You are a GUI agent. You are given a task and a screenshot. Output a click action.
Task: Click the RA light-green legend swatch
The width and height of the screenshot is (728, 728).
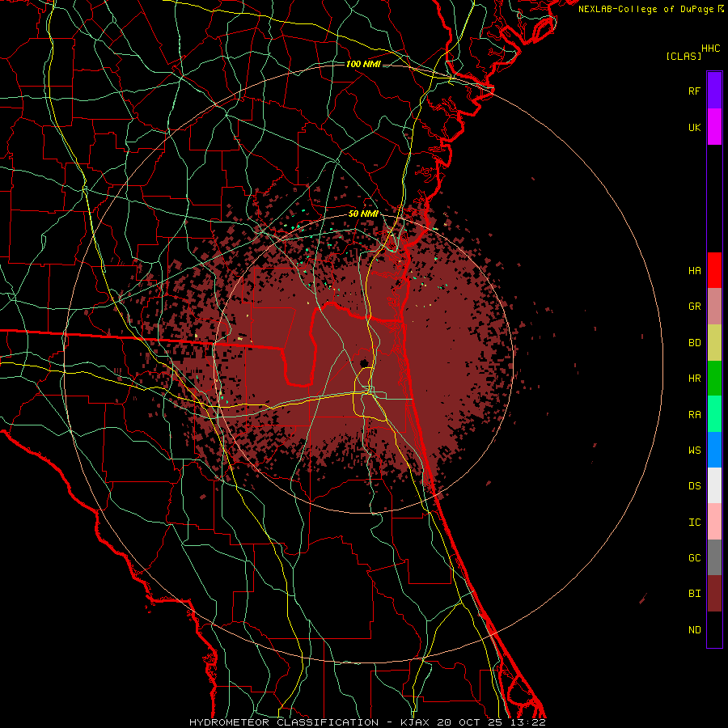point(714,414)
